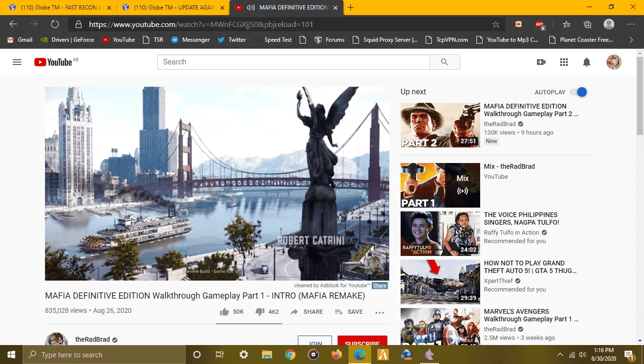Open the Messenger bookmark
644x364 pixels.
[190, 40]
